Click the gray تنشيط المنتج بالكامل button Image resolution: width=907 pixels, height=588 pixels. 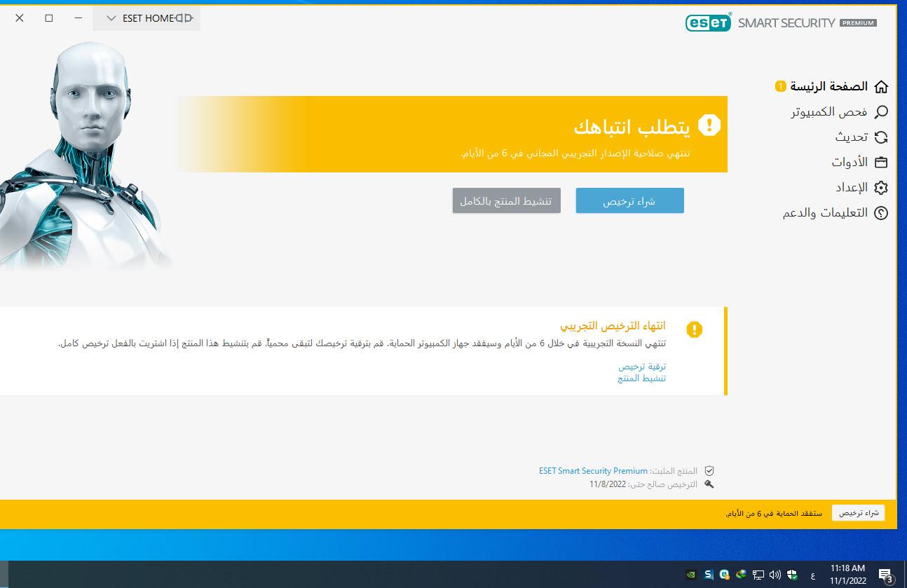point(506,200)
